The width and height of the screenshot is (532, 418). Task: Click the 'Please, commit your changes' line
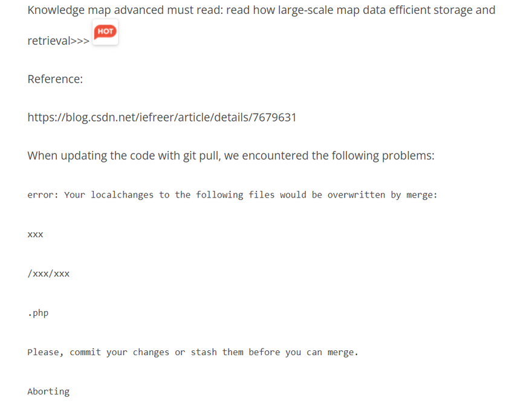coord(193,352)
